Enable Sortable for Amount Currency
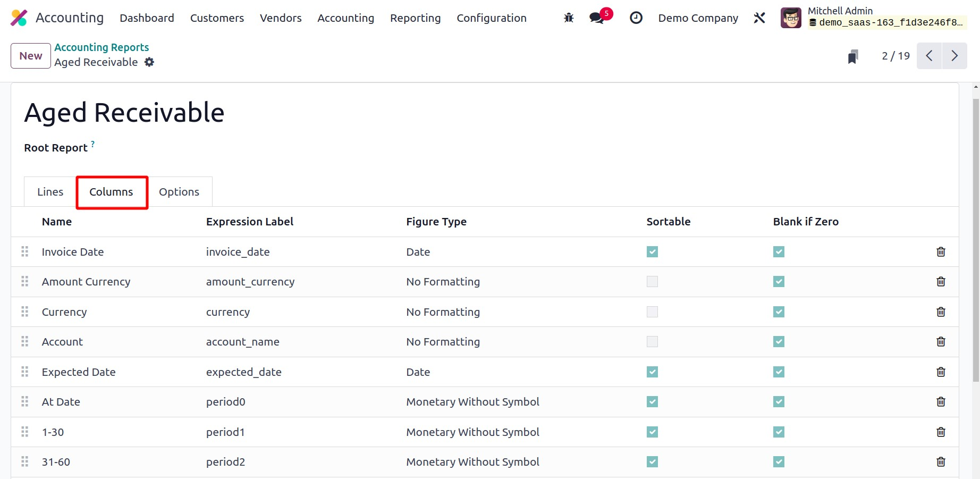Viewport: 980px width, 479px height. pos(652,282)
